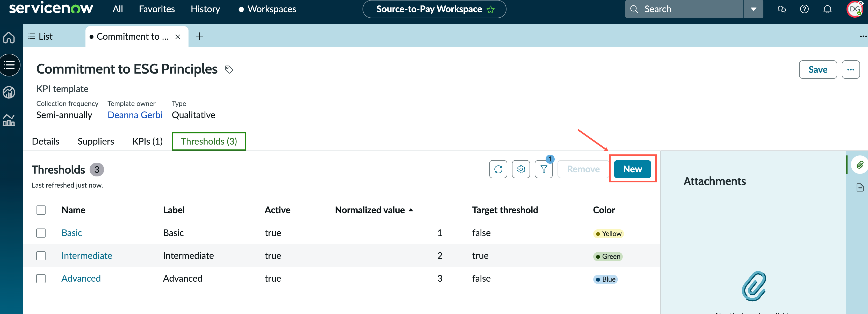Click the Blue color badge
The width and height of the screenshot is (868, 314).
click(x=605, y=279)
